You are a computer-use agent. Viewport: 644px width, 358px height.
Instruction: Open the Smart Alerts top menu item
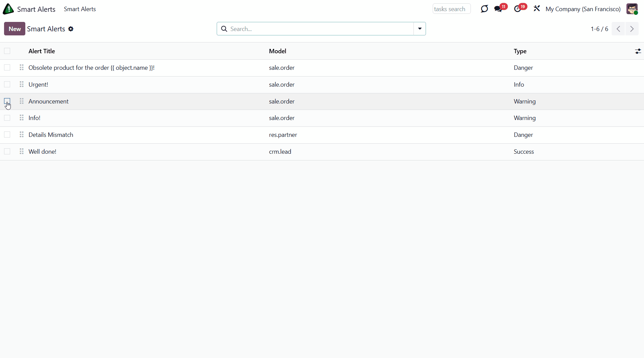coord(80,9)
